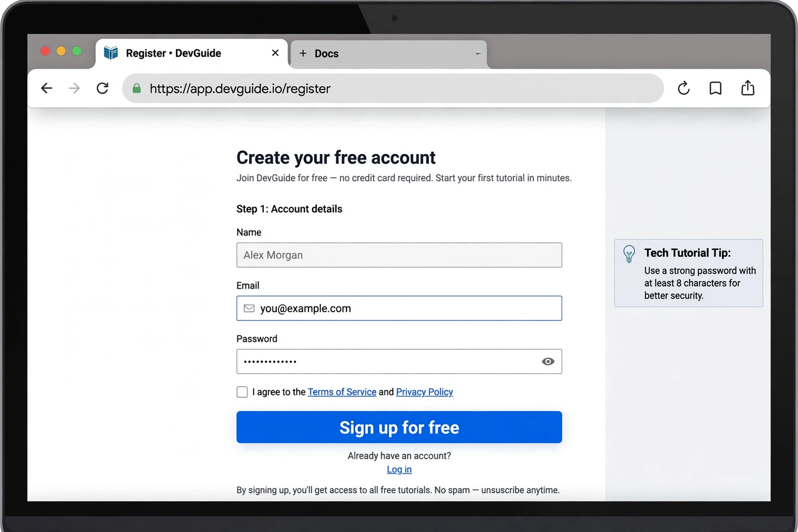Image resolution: width=798 pixels, height=532 pixels.
Task: Check the agree to terms checkbox
Action: (242, 392)
